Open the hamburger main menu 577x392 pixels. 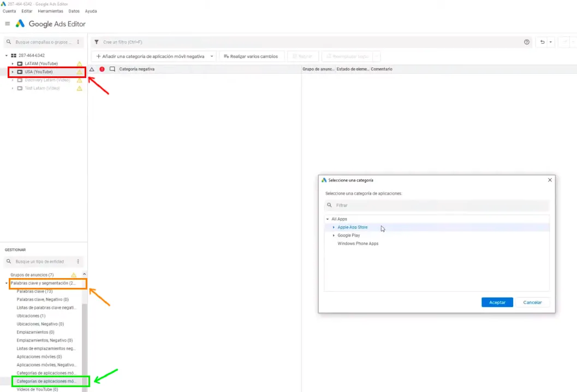pos(7,23)
